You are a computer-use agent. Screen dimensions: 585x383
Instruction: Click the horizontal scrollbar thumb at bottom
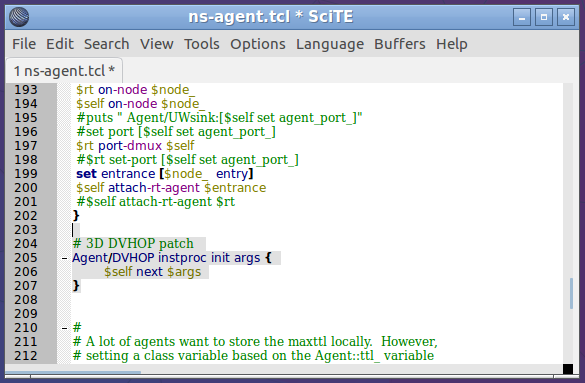click(73, 372)
